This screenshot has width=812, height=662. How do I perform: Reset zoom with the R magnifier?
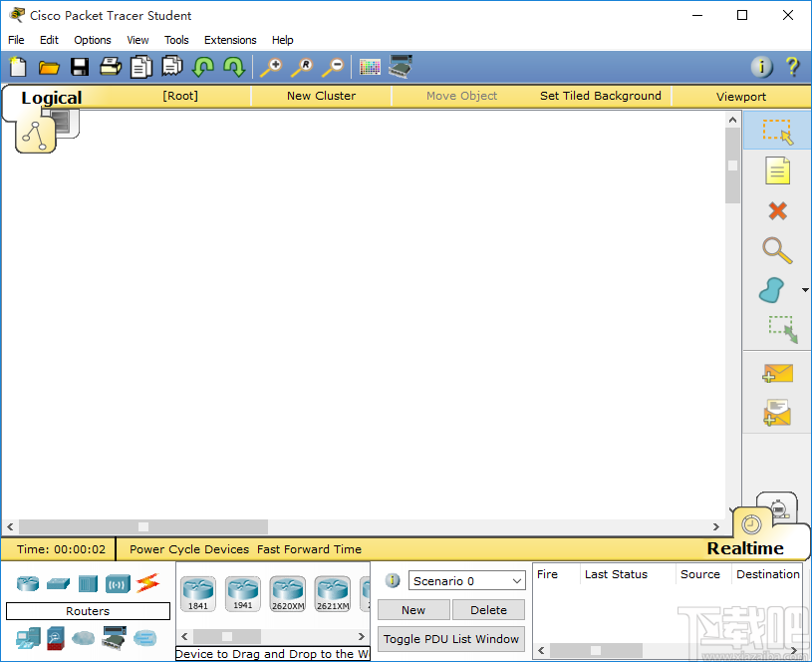click(x=302, y=68)
